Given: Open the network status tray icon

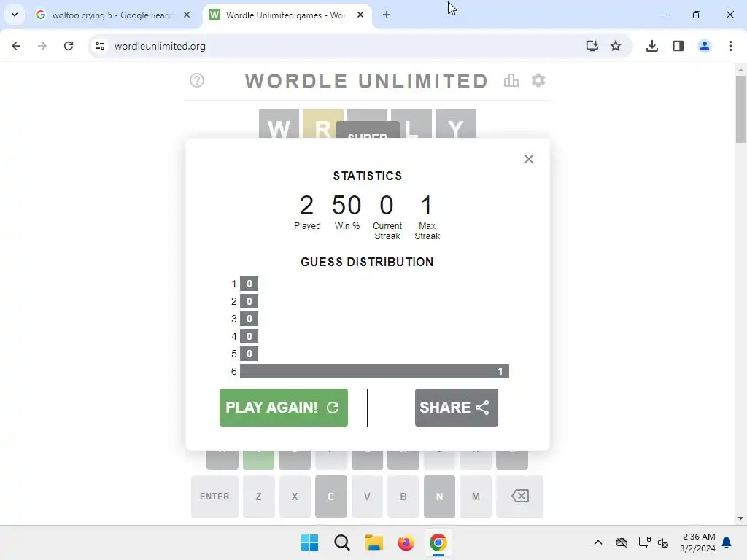Looking at the screenshot, I should coord(645,542).
